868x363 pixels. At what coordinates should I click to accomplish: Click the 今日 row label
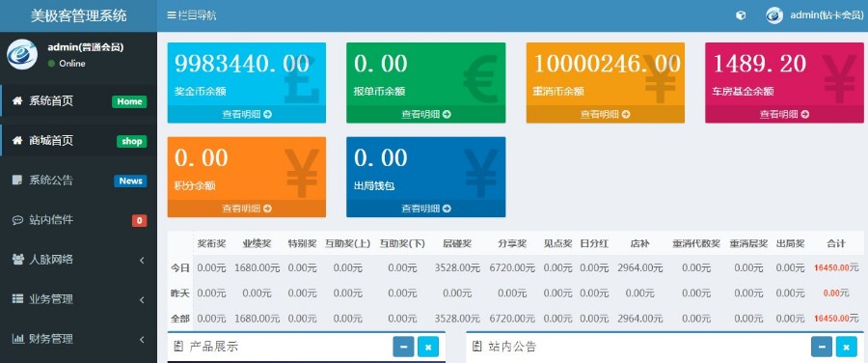[180, 268]
